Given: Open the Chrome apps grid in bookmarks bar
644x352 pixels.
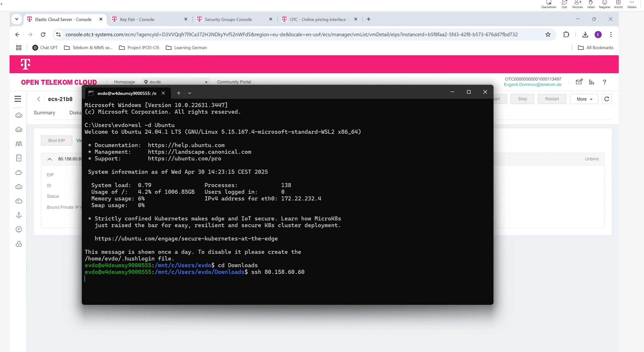Looking at the screenshot, I should pos(19,48).
